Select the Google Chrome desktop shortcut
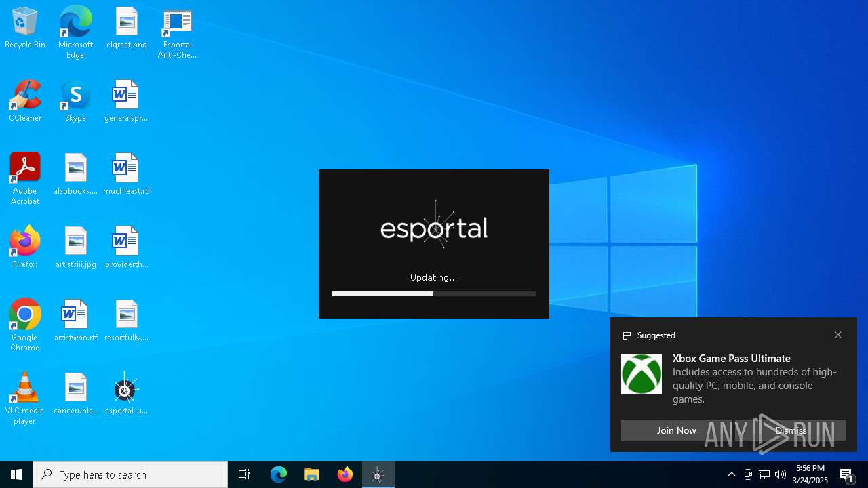This screenshot has height=488, width=868. [x=25, y=325]
